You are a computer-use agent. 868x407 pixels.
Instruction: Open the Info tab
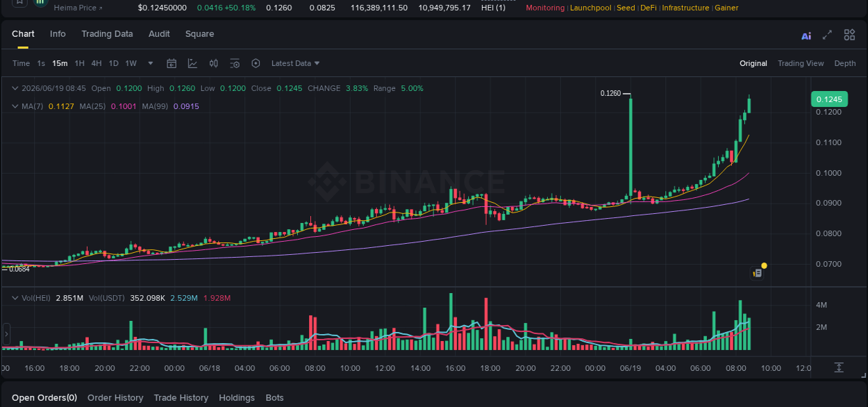(x=58, y=34)
